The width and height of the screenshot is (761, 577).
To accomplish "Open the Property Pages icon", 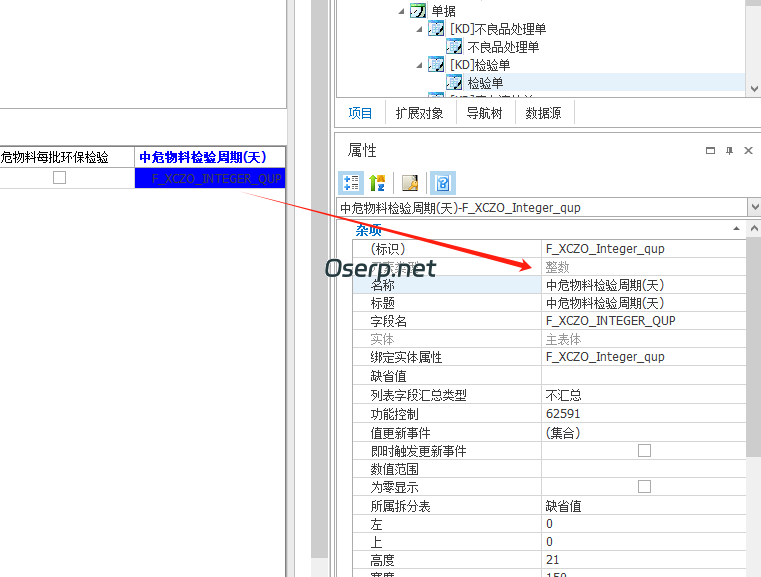I will pos(410,183).
